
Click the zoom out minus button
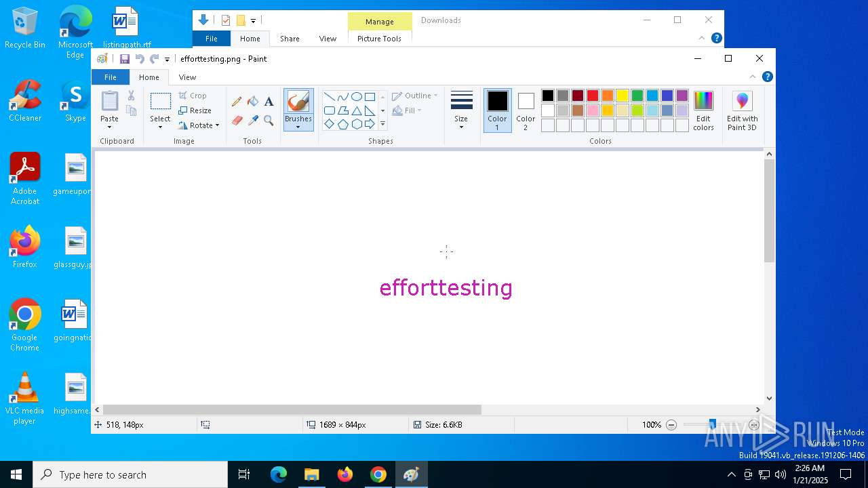pyautogui.click(x=671, y=425)
